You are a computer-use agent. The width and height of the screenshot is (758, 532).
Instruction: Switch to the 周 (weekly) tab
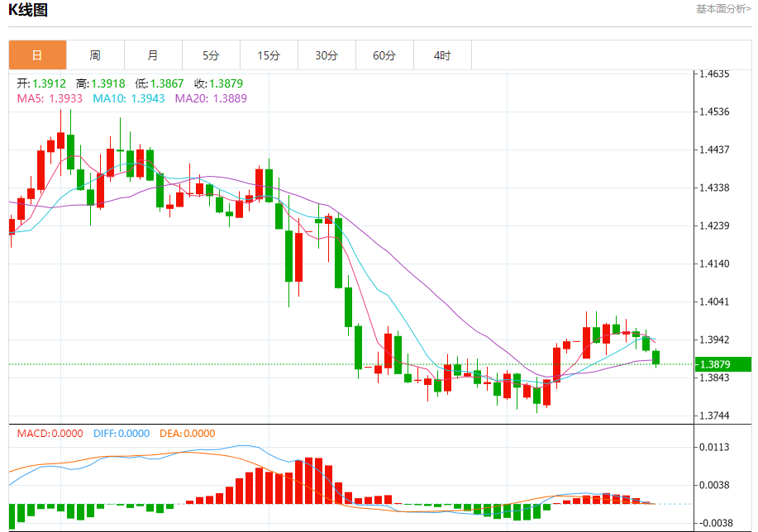[x=95, y=55]
